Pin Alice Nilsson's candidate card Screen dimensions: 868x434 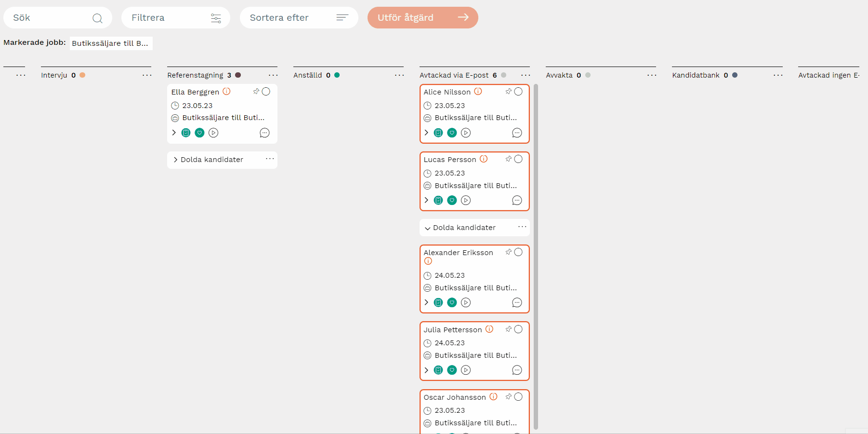[x=508, y=91]
